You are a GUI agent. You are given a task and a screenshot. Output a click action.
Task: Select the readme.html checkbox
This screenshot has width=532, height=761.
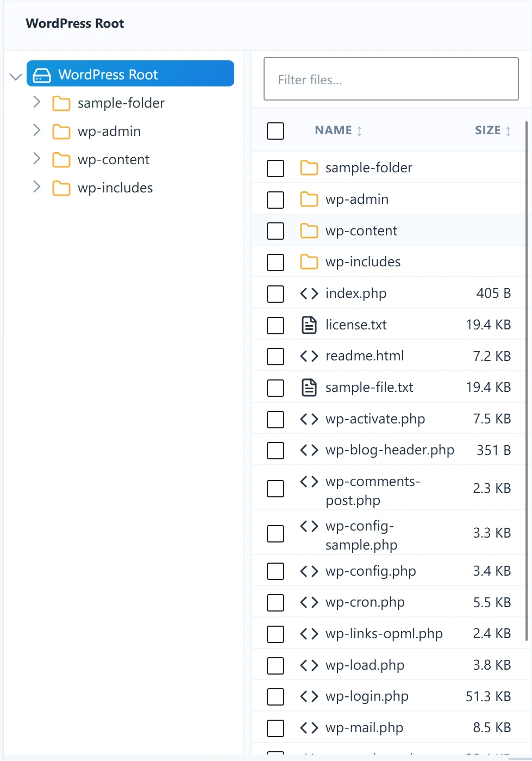(276, 357)
